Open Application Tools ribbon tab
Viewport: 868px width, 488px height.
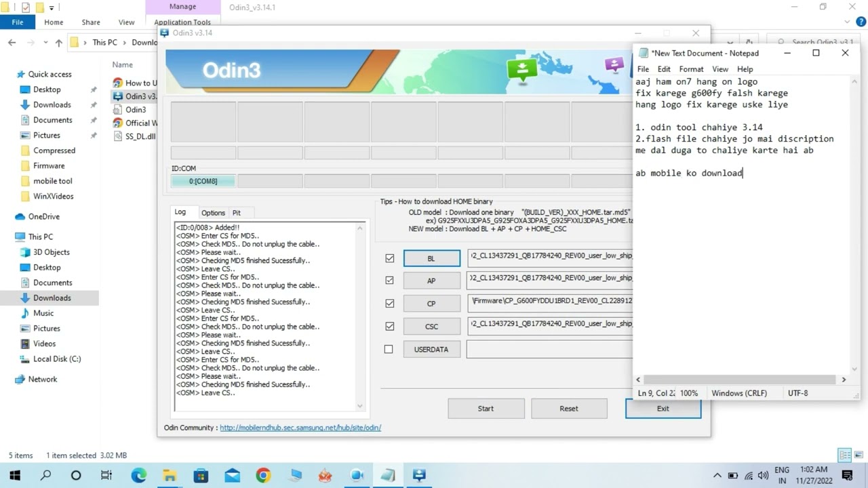[182, 22]
